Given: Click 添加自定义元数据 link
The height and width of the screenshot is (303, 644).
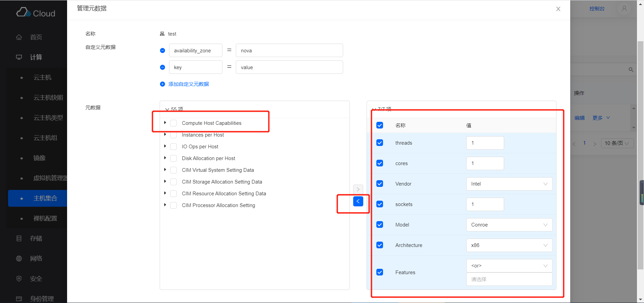Looking at the screenshot, I should coord(188,84).
